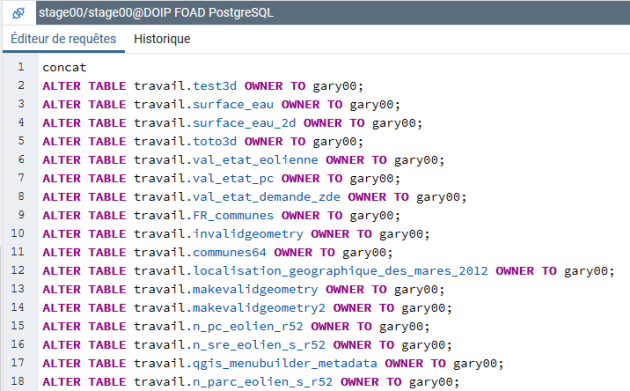Viewport: 630px width, 391px height.
Task: Click table name makevalidgeometry2 in the query
Action: tap(259, 308)
